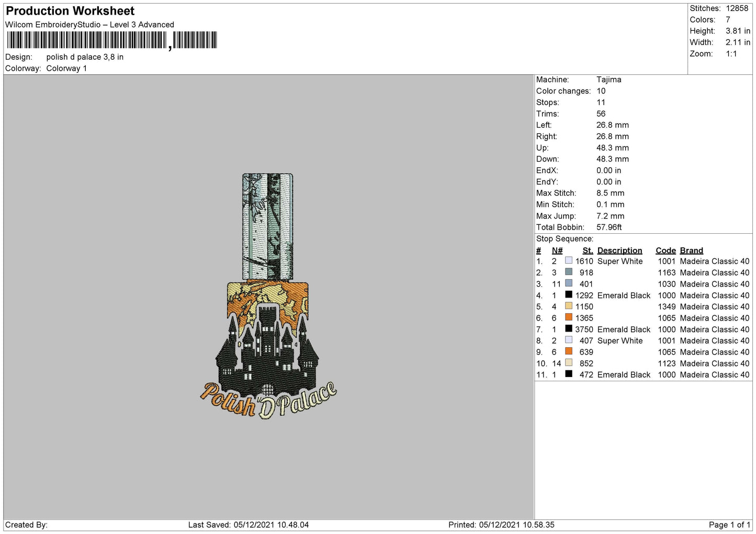Viewport: 756px width, 534px height.
Task: Select the Colors value "7"
Action: [728, 20]
